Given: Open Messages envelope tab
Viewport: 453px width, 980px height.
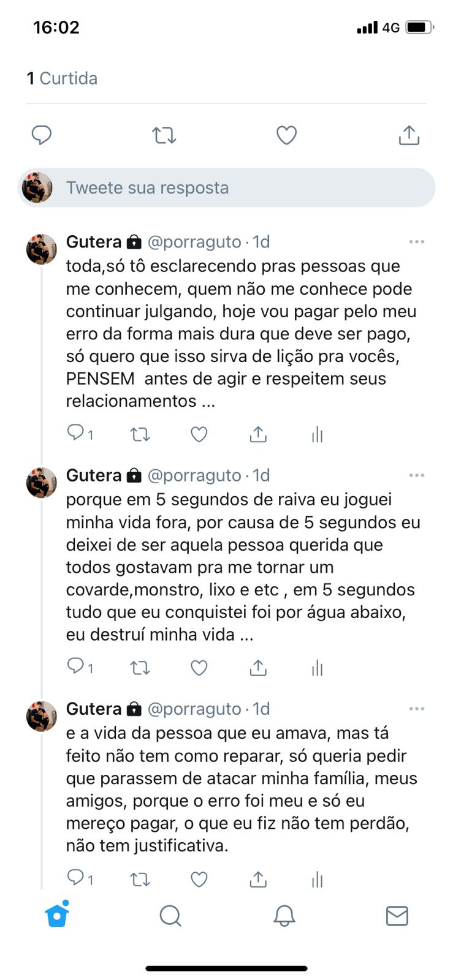Looking at the screenshot, I should point(397,916).
